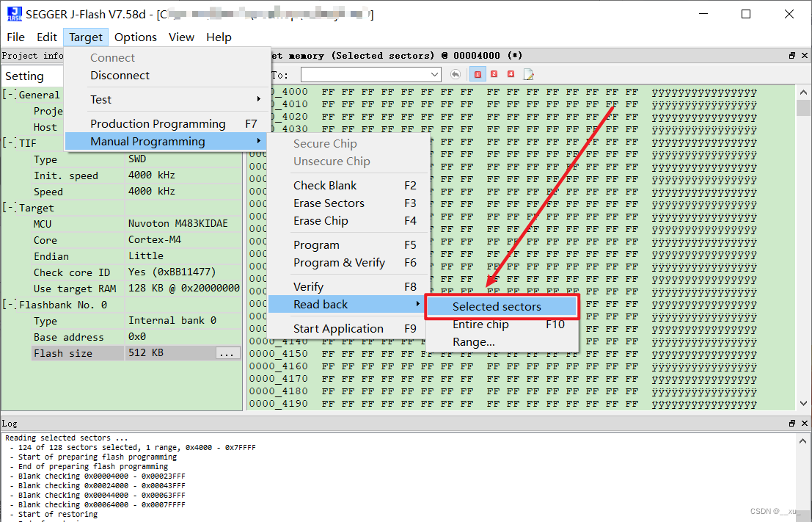Click the memory view scroll down arrow

click(803, 403)
